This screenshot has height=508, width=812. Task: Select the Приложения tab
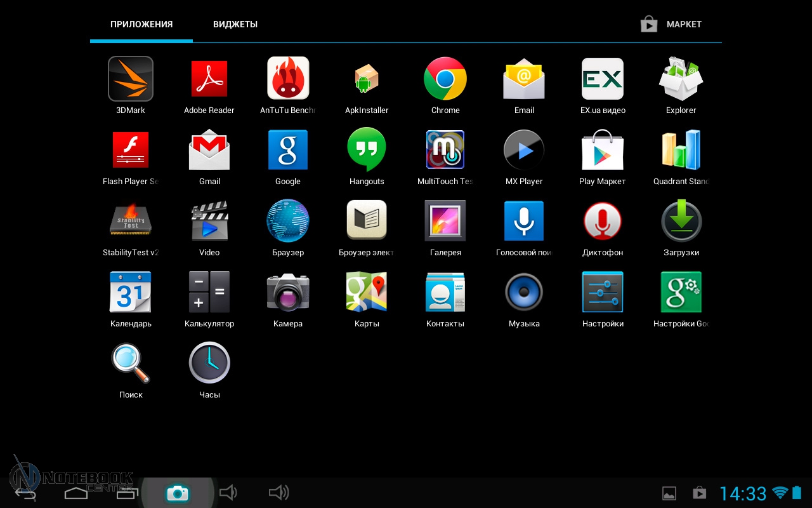(141, 24)
